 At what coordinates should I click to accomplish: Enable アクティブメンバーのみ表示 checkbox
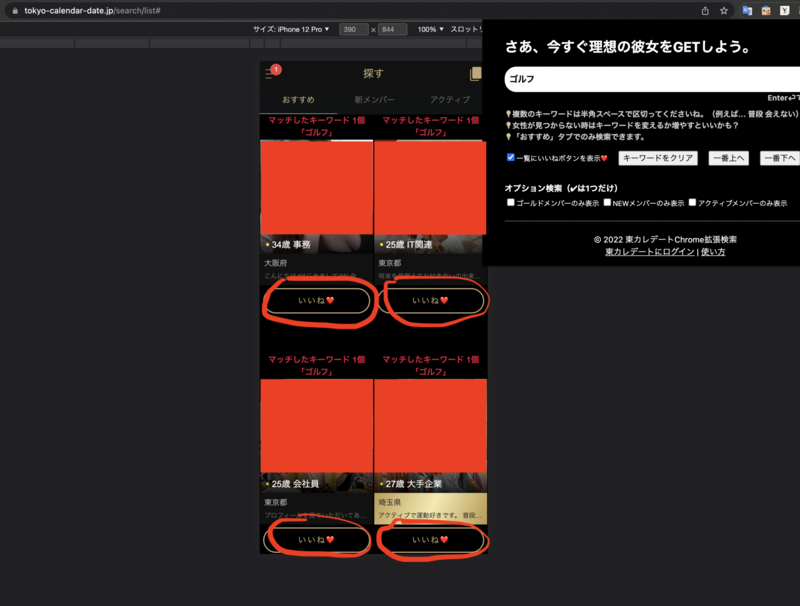coord(692,203)
